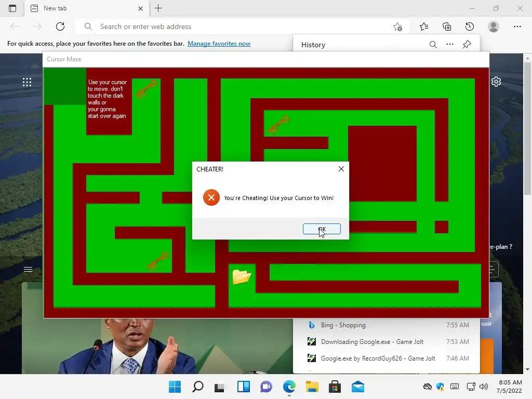The image size is (532, 399).
Task: Search history with magnifier icon
Action: [x=433, y=45]
